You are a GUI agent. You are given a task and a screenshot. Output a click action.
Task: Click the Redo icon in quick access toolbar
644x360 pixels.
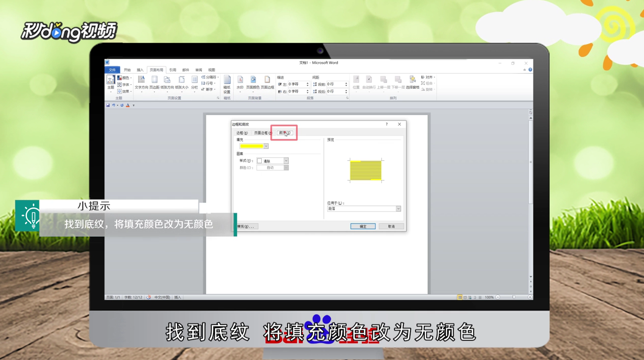click(x=122, y=105)
